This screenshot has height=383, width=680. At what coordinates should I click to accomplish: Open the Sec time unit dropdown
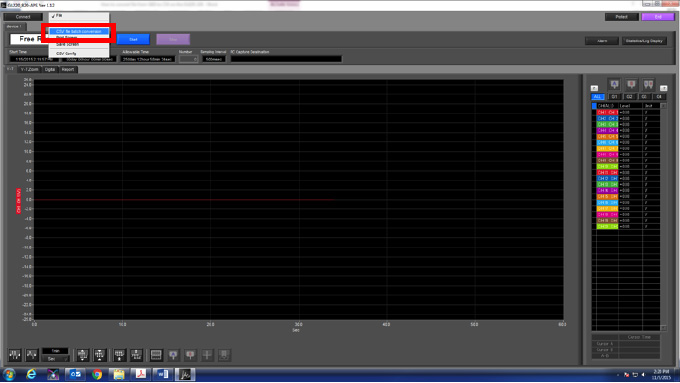[55, 359]
